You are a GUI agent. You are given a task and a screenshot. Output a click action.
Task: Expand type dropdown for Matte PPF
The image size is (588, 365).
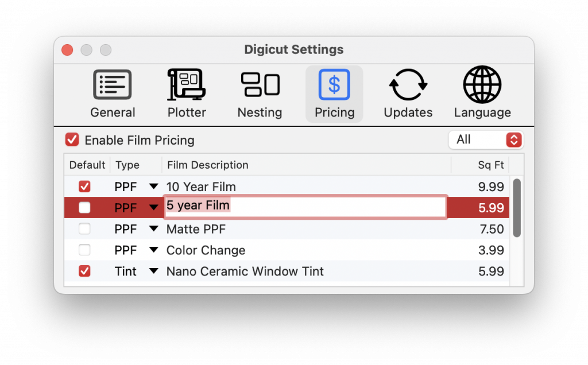[153, 229]
